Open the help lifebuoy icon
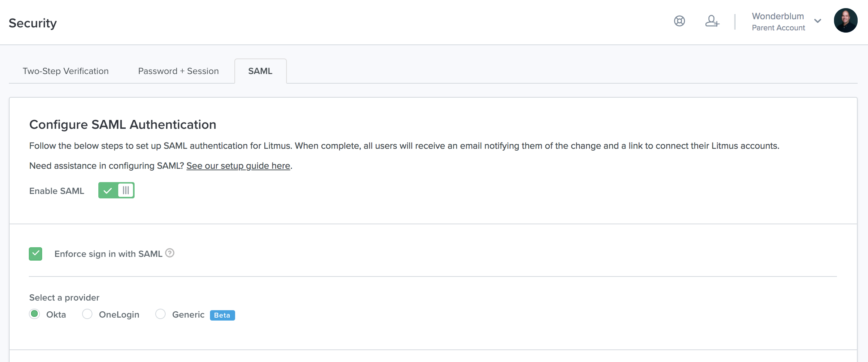868x362 pixels. coord(679,21)
